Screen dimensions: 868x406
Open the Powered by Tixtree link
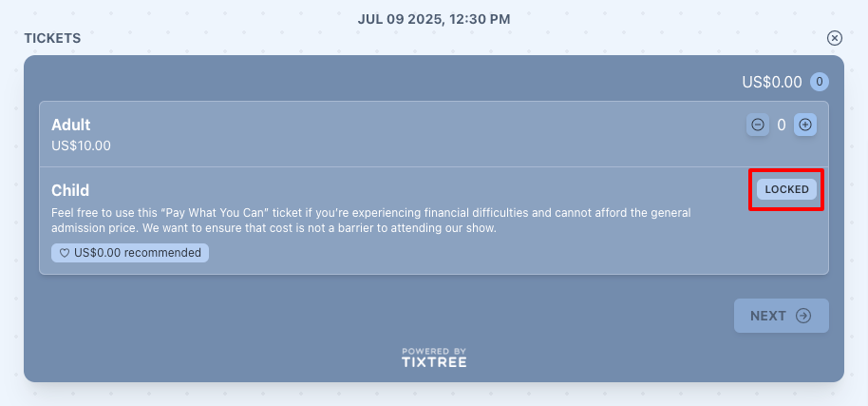pyautogui.click(x=434, y=358)
